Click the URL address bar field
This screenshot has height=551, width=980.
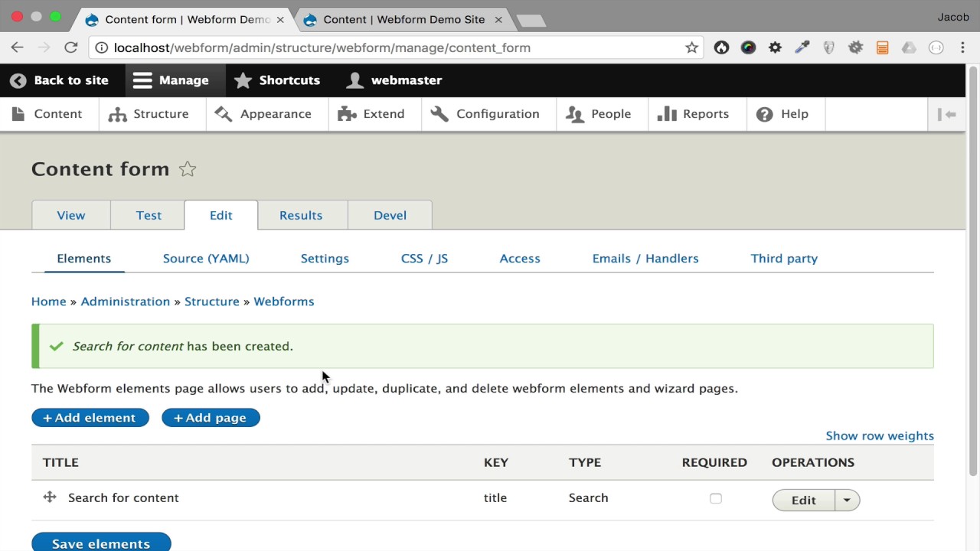pyautogui.click(x=383, y=47)
